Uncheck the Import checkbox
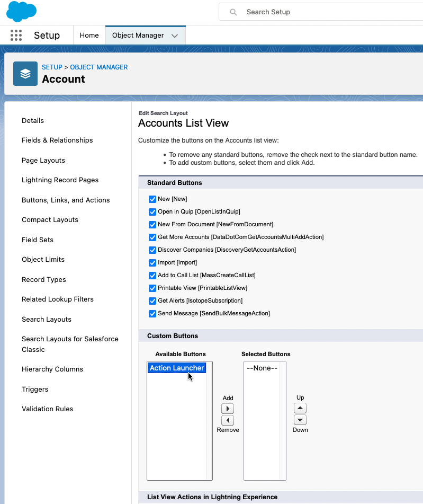 click(x=152, y=263)
